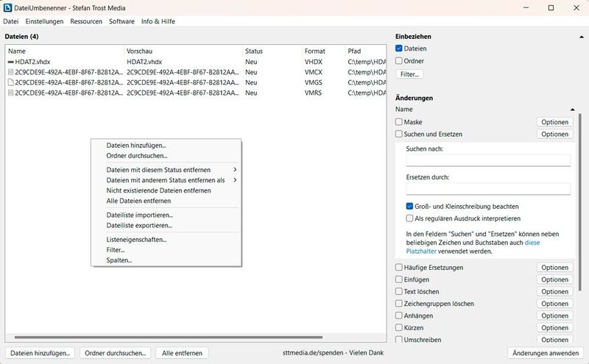
Task: Enable the Ordner checkbox
Action: coord(399,61)
